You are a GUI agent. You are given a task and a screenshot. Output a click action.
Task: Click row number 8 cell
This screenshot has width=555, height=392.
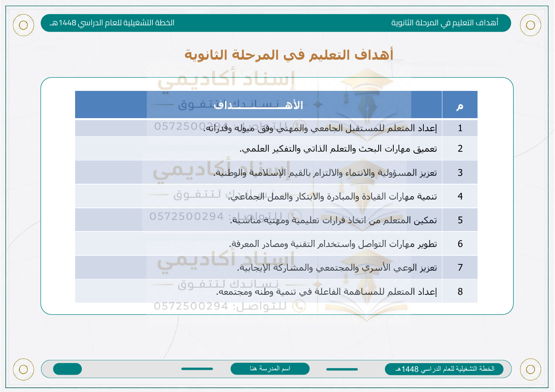[460, 291]
